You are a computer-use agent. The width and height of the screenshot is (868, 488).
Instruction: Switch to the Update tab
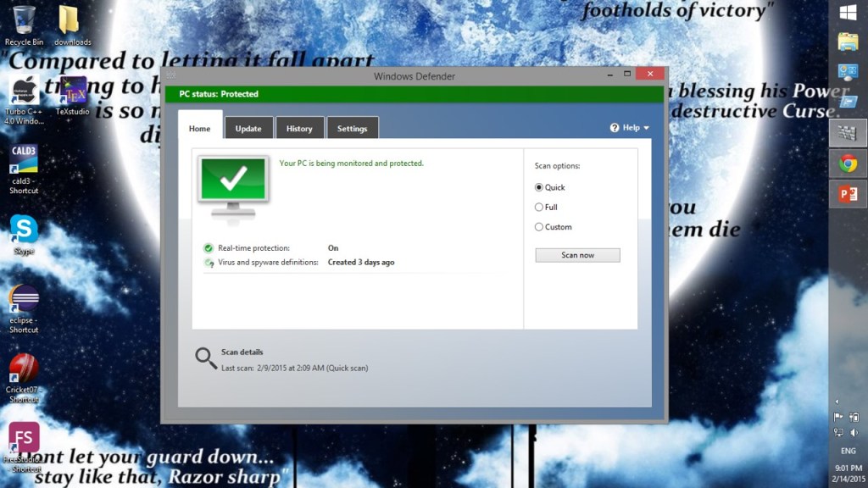248,129
